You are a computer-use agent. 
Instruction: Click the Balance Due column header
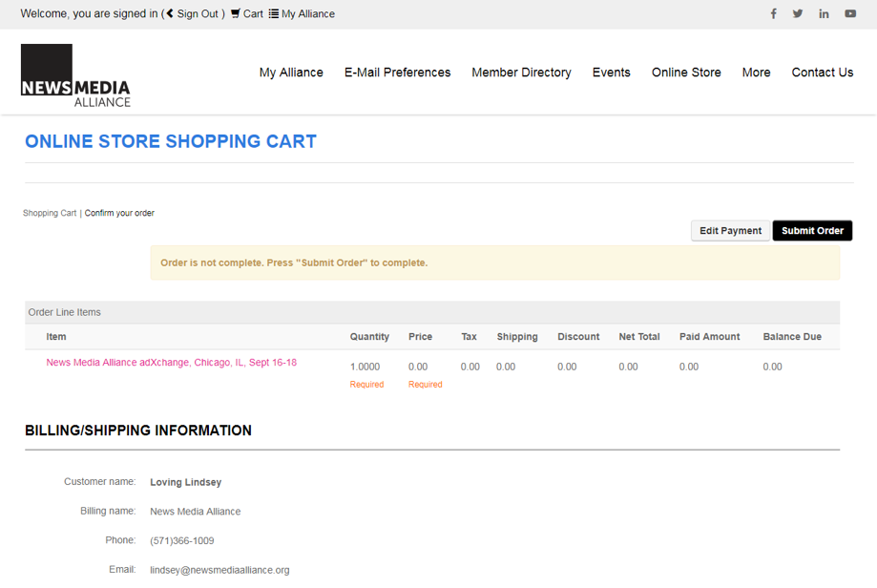pos(792,337)
